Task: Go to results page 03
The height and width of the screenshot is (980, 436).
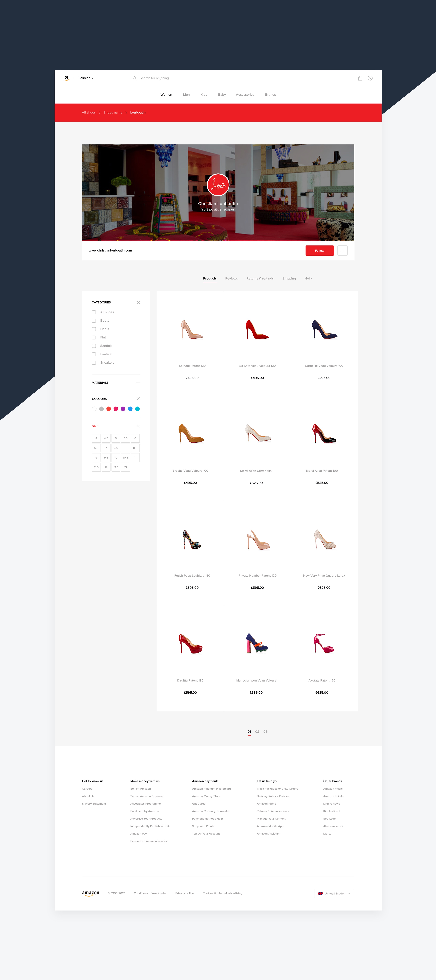Action: (x=266, y=732)
